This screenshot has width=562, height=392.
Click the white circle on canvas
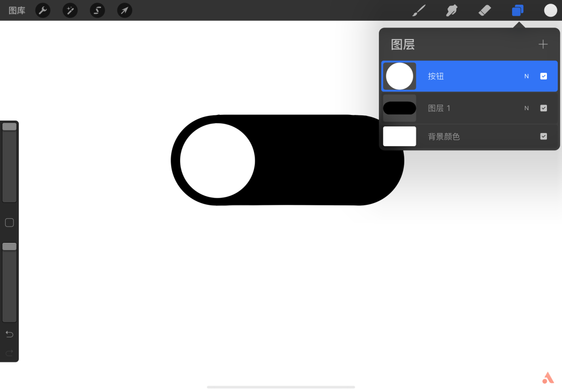(x=217, y=160)
